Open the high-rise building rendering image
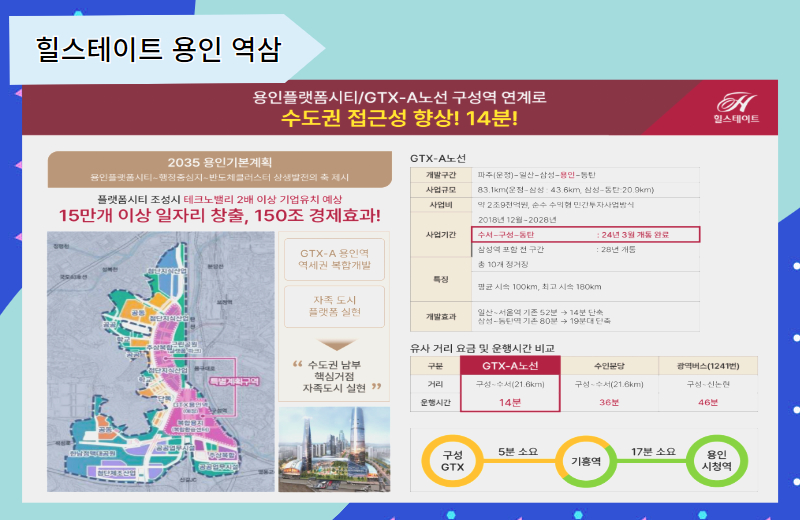Viewport: 800px width, 520px height. tap(334, 449)
